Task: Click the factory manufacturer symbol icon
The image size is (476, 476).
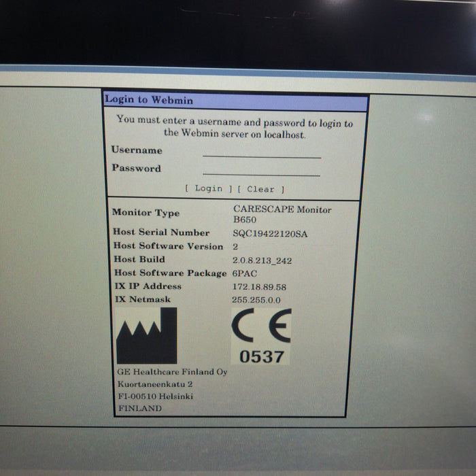Action: tap(147, 336)
